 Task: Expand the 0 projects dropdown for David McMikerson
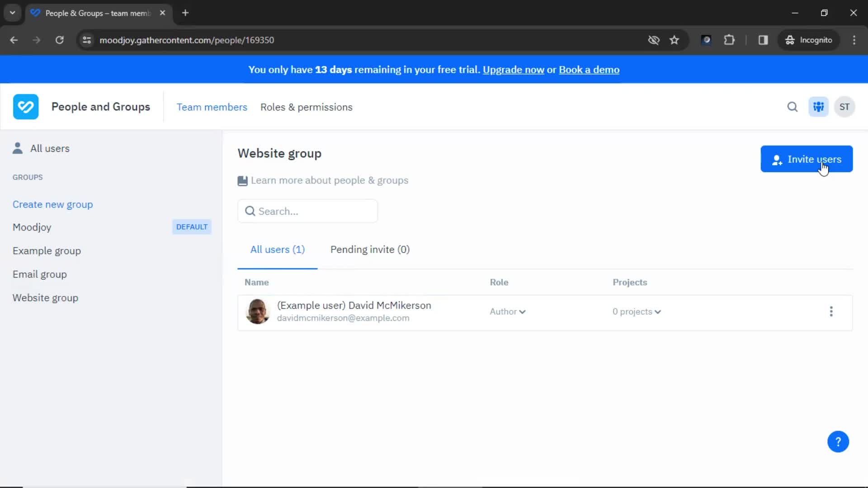pyautogui.click(x=636, y=312)
